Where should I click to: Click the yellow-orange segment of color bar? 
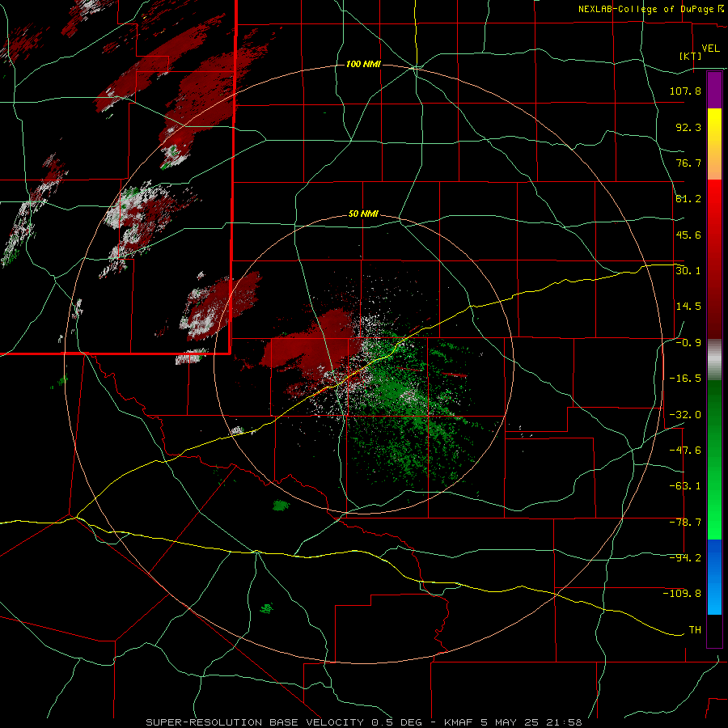coord(714,144)
